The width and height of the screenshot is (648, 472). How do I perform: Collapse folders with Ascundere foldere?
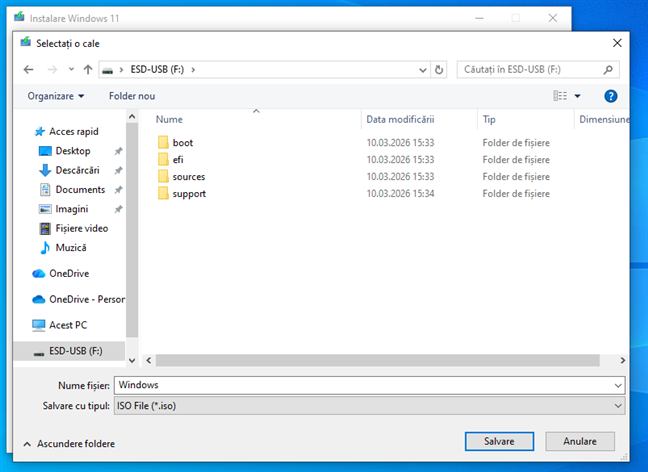tap(69, 444)
